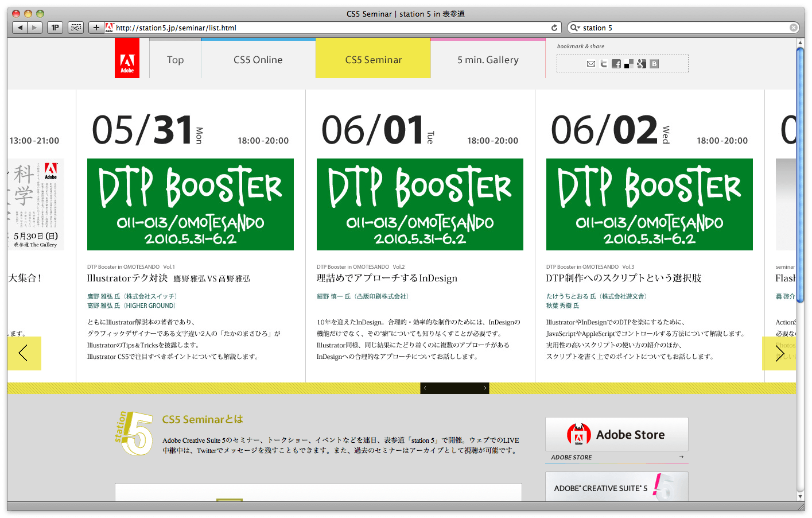Share on Twitter icon
Viewport: 812px width, 518px height.
tap(604, 64)
